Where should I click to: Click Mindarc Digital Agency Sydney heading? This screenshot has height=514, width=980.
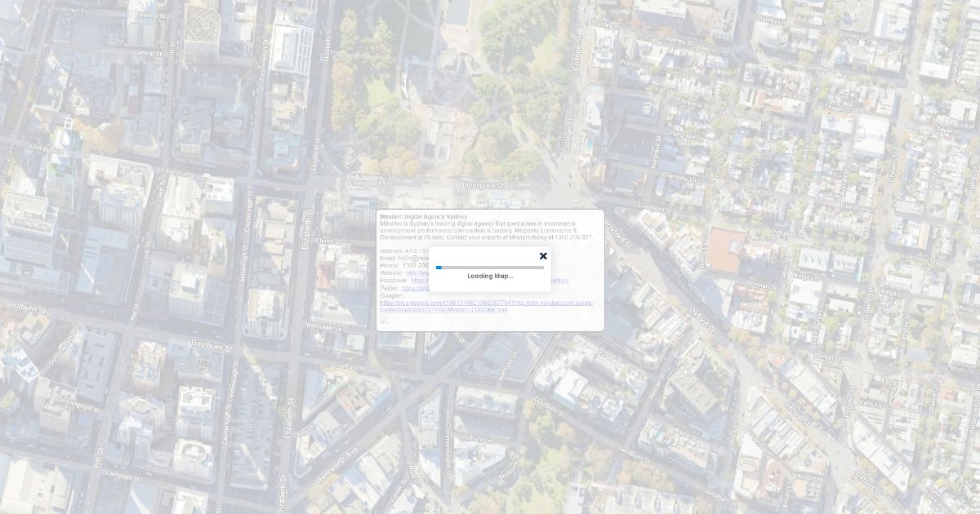[423, 216]
